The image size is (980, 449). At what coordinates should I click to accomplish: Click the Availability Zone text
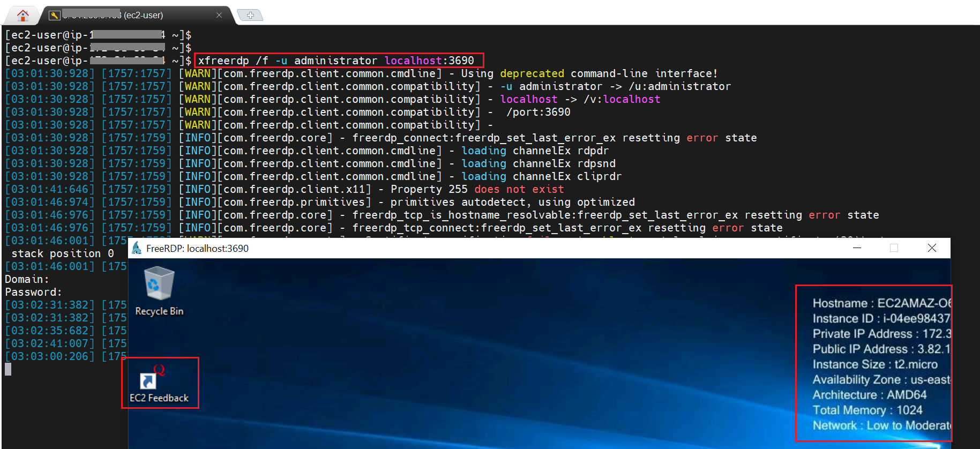click(881, 379)
